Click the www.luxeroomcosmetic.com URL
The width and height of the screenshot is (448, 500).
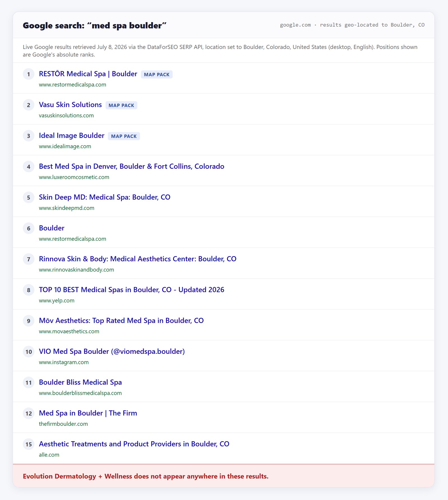(74, 177)
